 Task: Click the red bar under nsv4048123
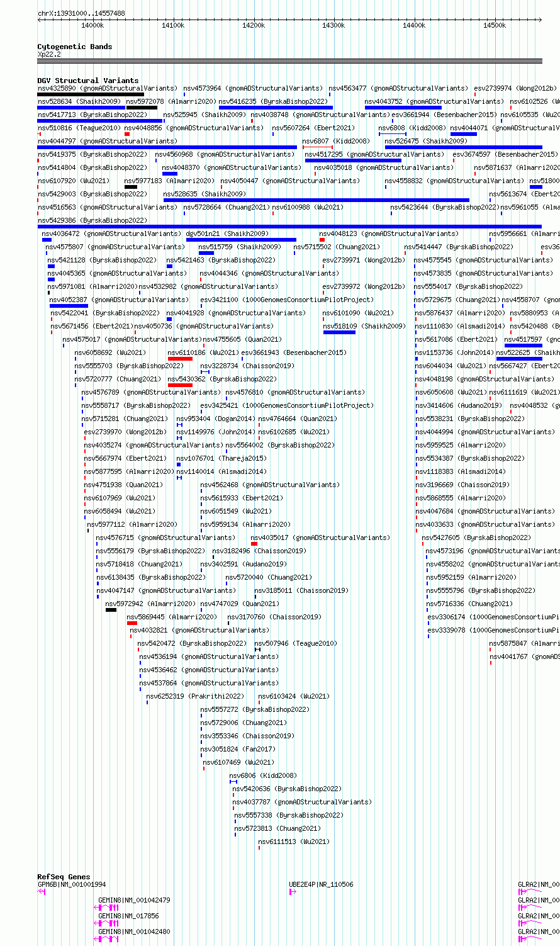point(322,240)
